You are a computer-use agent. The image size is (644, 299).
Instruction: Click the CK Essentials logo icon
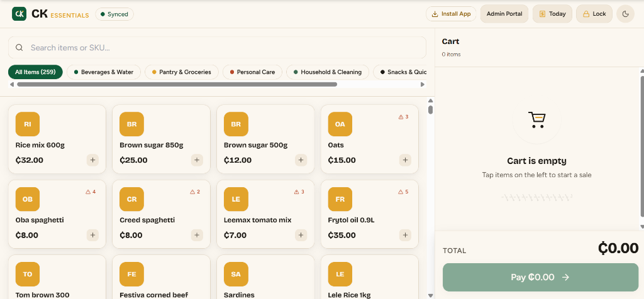[19, 14]
